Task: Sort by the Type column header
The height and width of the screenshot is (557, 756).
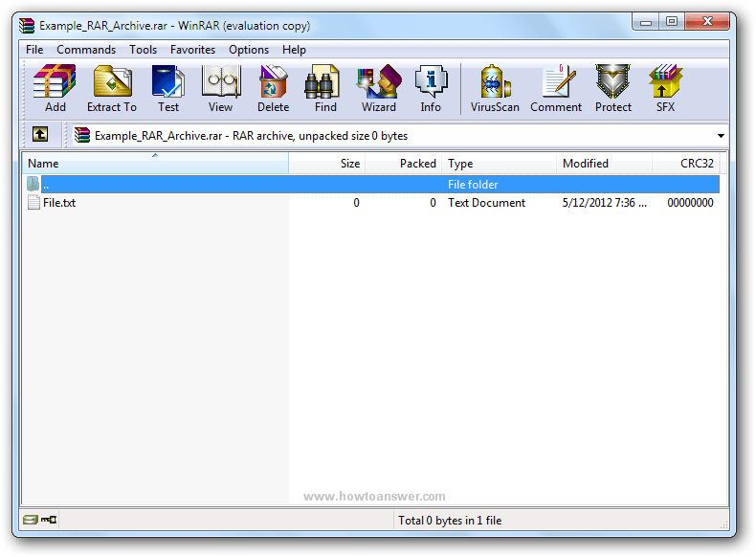Action: [499, 164]
